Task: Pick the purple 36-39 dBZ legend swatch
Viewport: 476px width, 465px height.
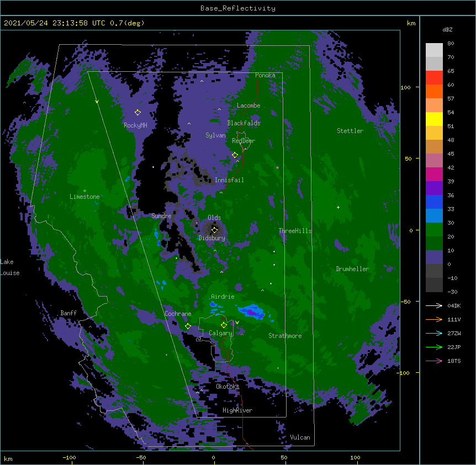Action: point(434,188)
